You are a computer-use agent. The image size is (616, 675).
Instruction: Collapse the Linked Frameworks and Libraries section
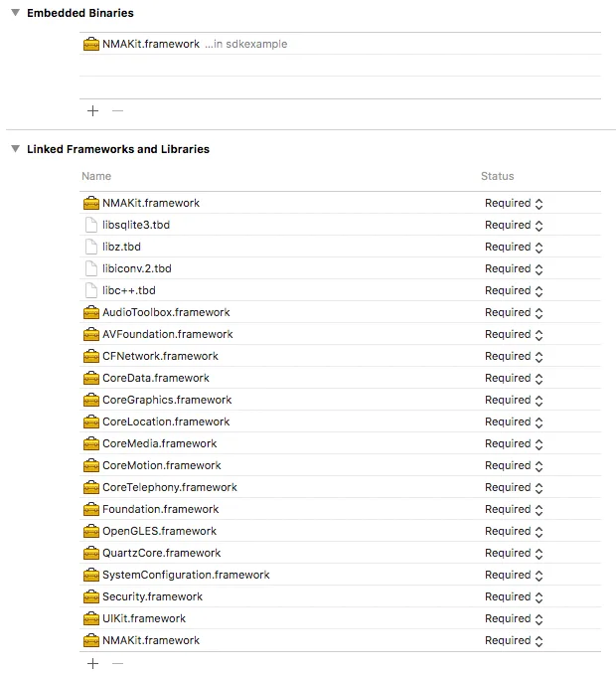16,149
